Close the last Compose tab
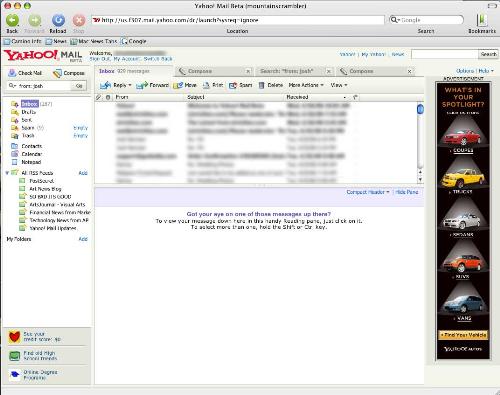The height and width of the screenshot is (395, 500). 409,71
